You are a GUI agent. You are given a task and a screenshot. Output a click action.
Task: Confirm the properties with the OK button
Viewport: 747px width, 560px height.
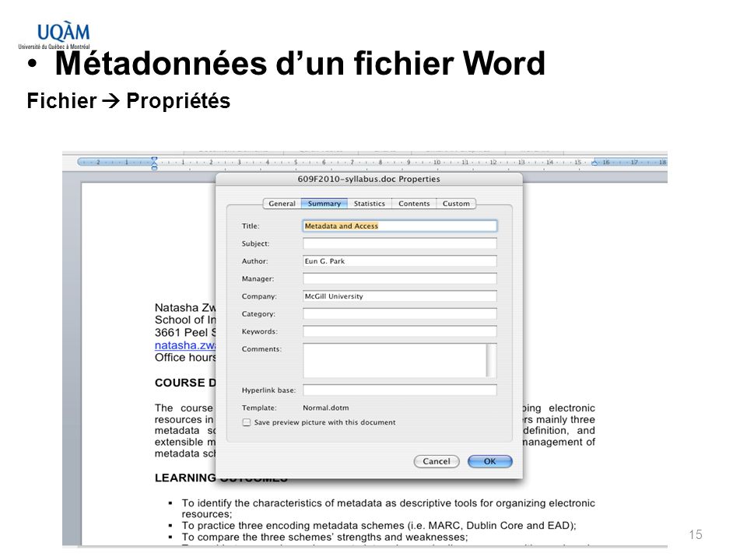(x=489, y=461)
